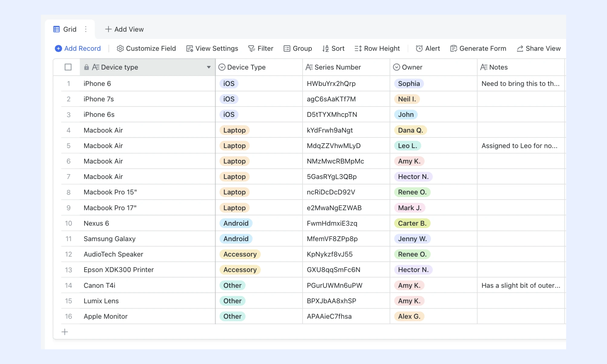Open the Alex G. owner tag
The width and height of the screenshot is (607, 364).
click(409, 317)
